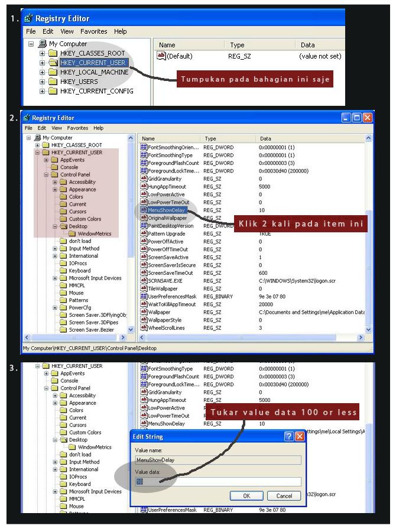Screen dimensions: 396x532
Task: Click the ScreenSaveTimeOut string value icon
Action: (144, 273)
